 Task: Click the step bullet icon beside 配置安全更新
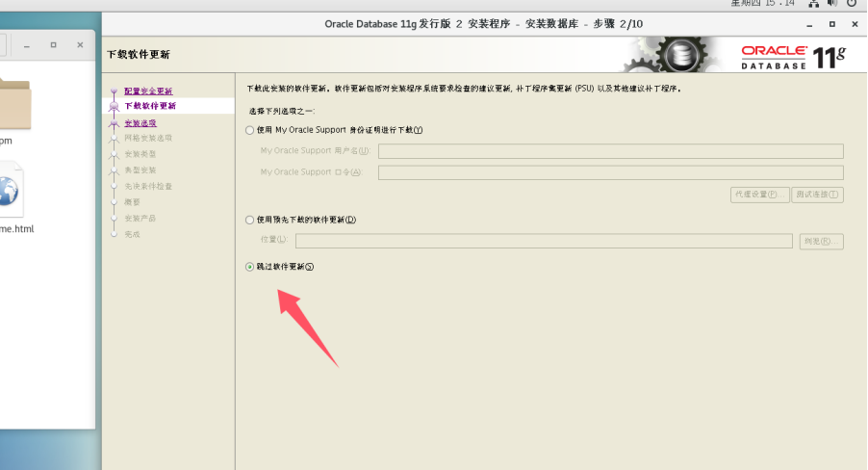(x=115, y=91)
